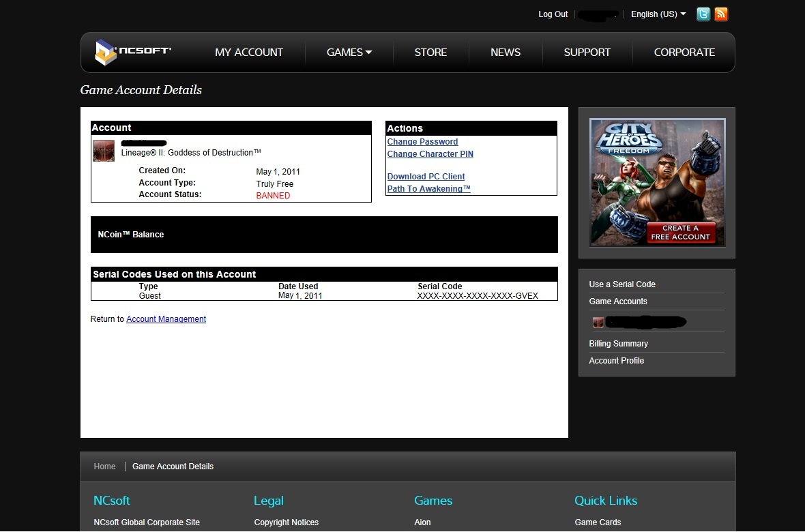Click the Legal footer heading
805x532 pixels.
click(x=269, y=501)
